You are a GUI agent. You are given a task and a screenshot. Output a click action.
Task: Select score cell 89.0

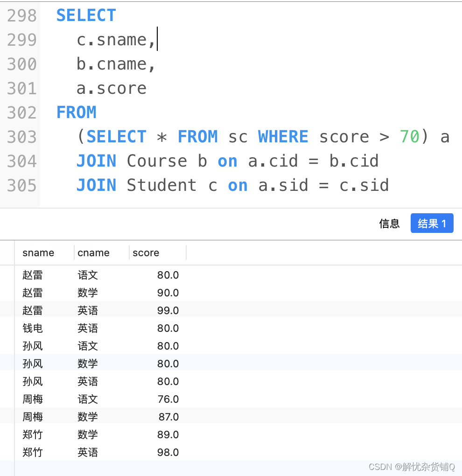[x=168, y=434]
